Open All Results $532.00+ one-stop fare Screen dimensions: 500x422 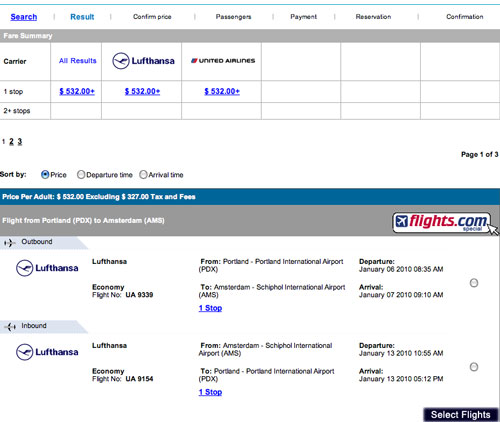[77, 91]
